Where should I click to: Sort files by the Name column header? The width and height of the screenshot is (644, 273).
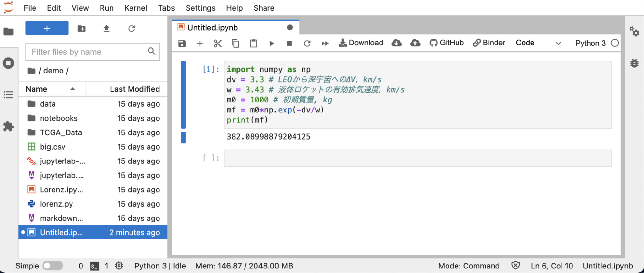[52, 89]
